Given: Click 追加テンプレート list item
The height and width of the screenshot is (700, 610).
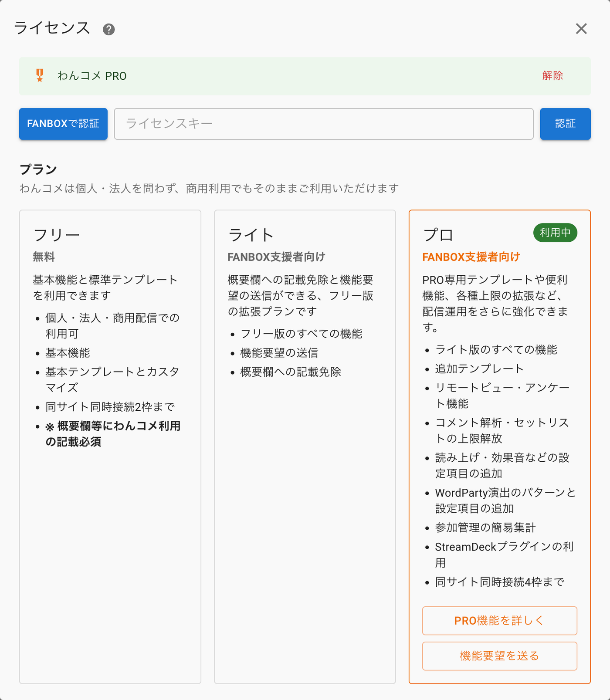Looking at the screenshot, I should coord(479,369).
